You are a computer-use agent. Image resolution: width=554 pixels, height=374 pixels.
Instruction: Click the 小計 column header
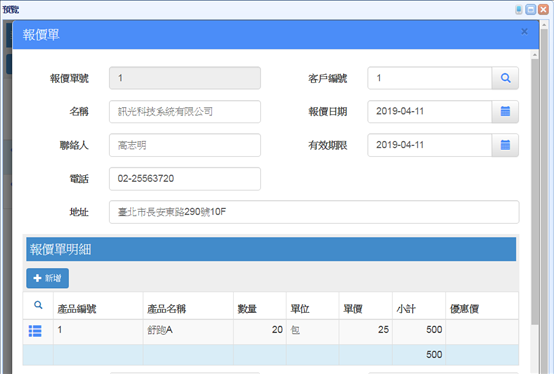[419, 306]
